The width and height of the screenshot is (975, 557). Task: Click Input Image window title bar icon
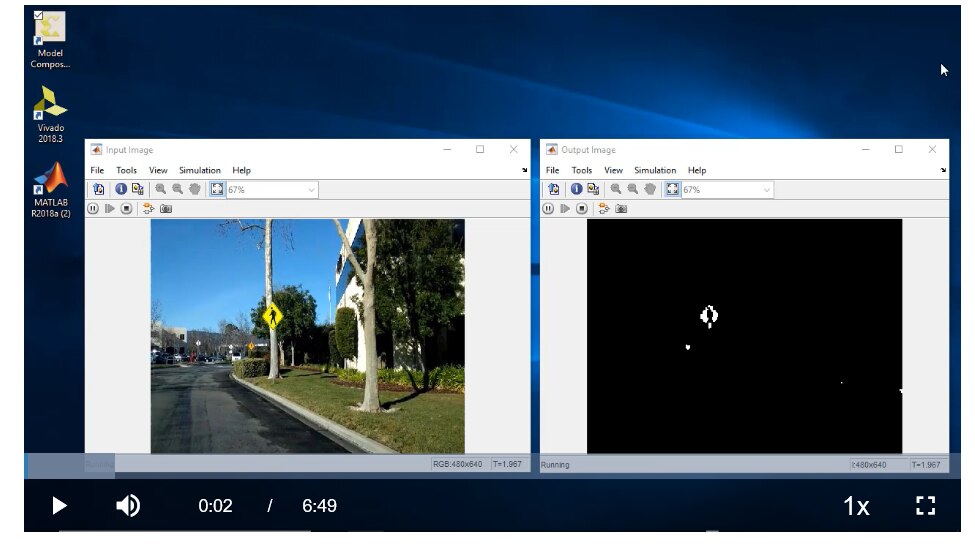point(96,149)
